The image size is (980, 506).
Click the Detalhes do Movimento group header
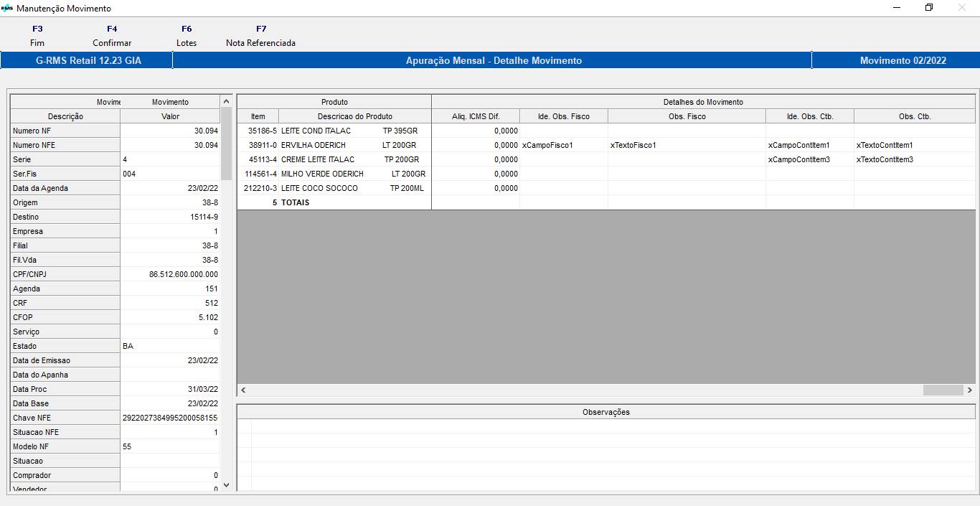[703, 102]
